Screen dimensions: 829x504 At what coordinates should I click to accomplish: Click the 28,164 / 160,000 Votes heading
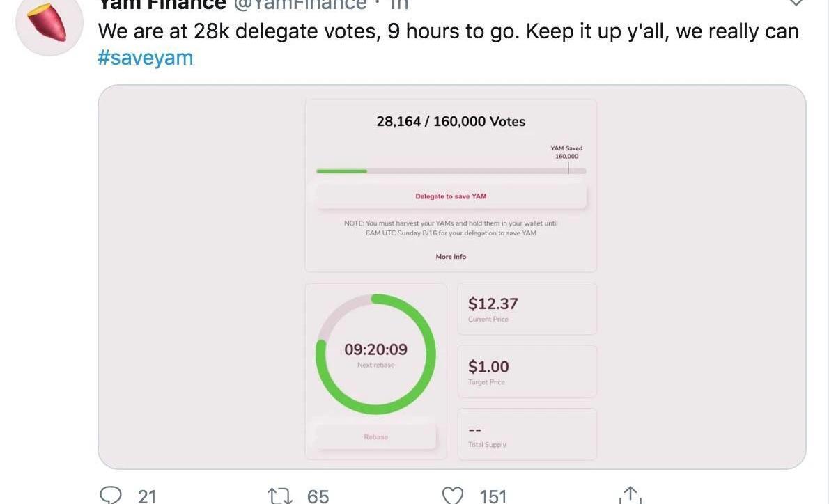[x=451, y=121]
